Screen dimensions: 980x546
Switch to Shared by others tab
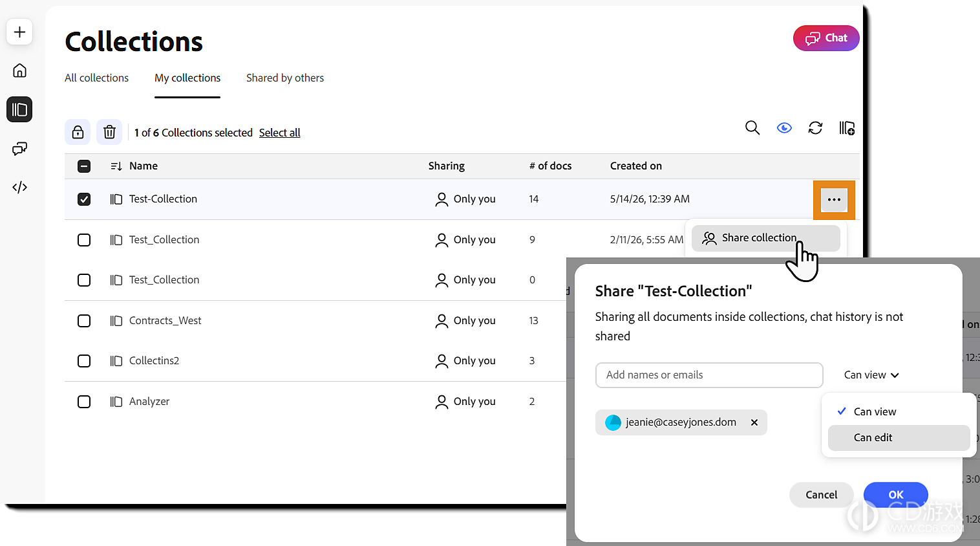point(285,78)
